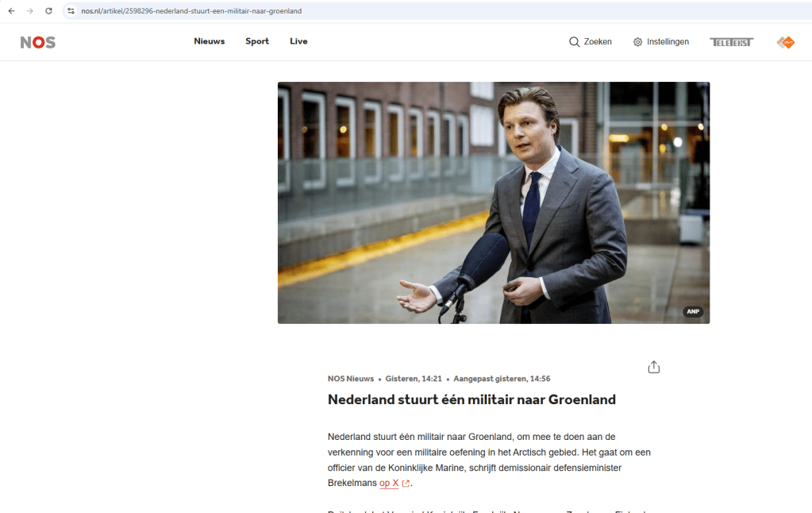Go forward with browser forward arrow

30,11
